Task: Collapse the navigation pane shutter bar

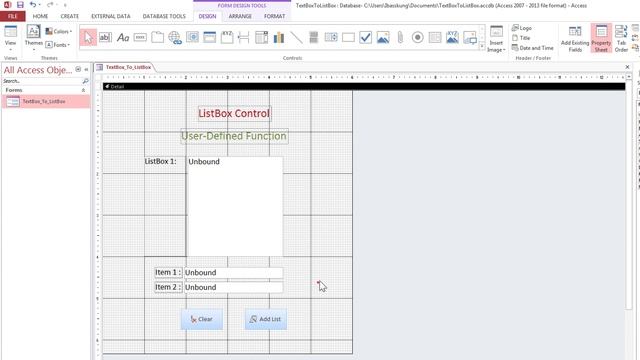Action: (x=86, y=69)
